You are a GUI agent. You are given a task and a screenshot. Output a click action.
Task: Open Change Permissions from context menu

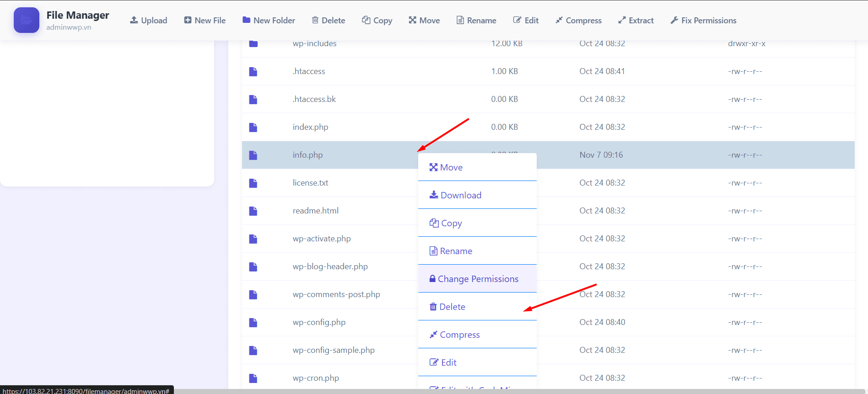coord(474,279)
